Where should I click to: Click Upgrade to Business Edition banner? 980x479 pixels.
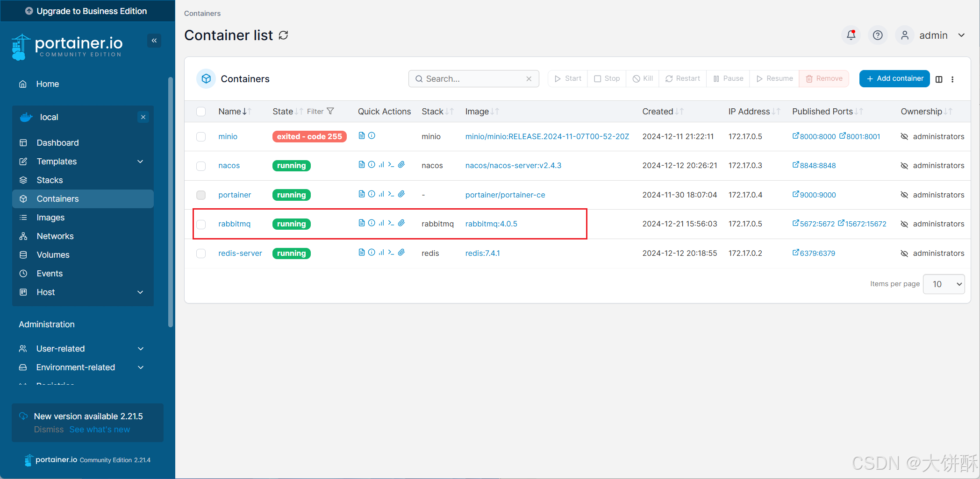pyautogui.click(x=87, y=11)
